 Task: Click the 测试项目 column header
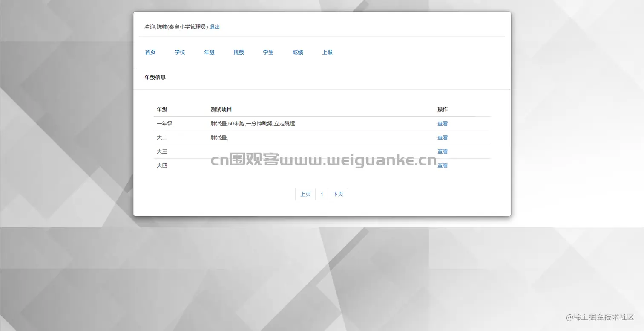[221, 110]
